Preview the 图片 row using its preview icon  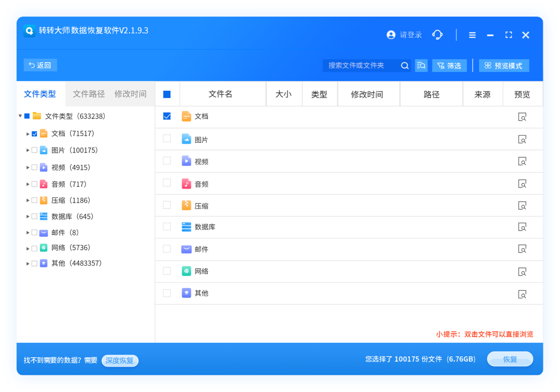522,139
